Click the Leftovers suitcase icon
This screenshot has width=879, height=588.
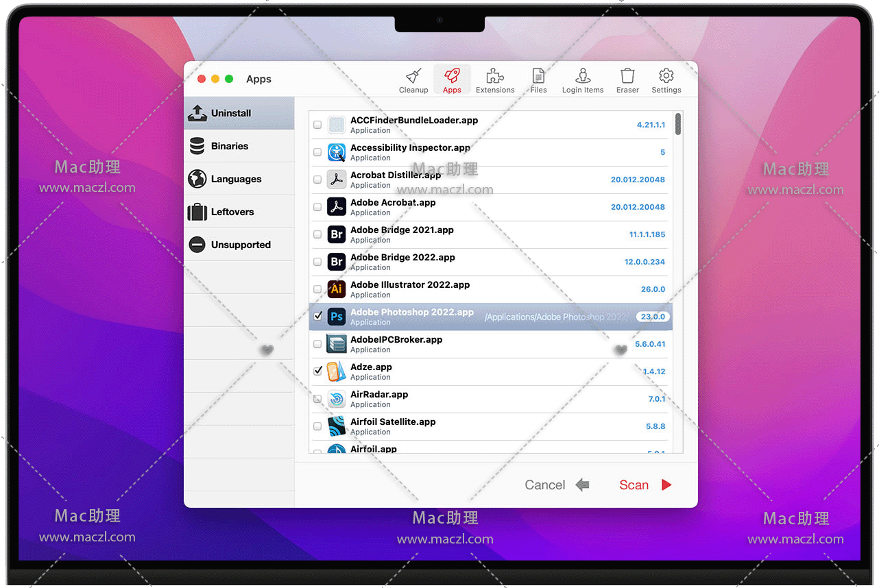197,212
